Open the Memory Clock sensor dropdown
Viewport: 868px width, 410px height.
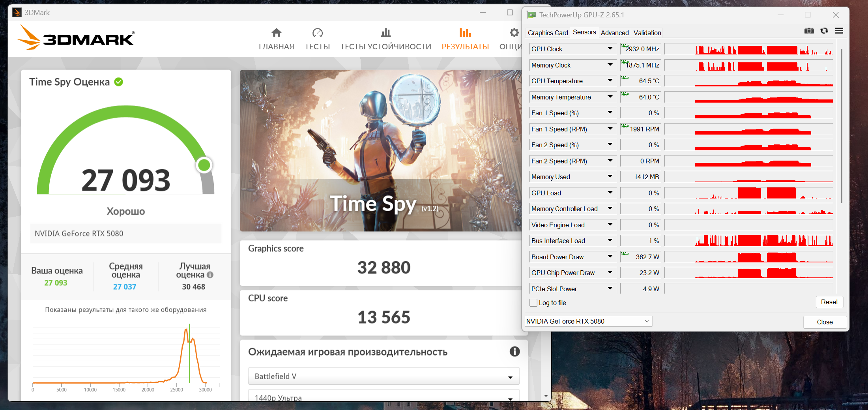click(x=610, y=65)
